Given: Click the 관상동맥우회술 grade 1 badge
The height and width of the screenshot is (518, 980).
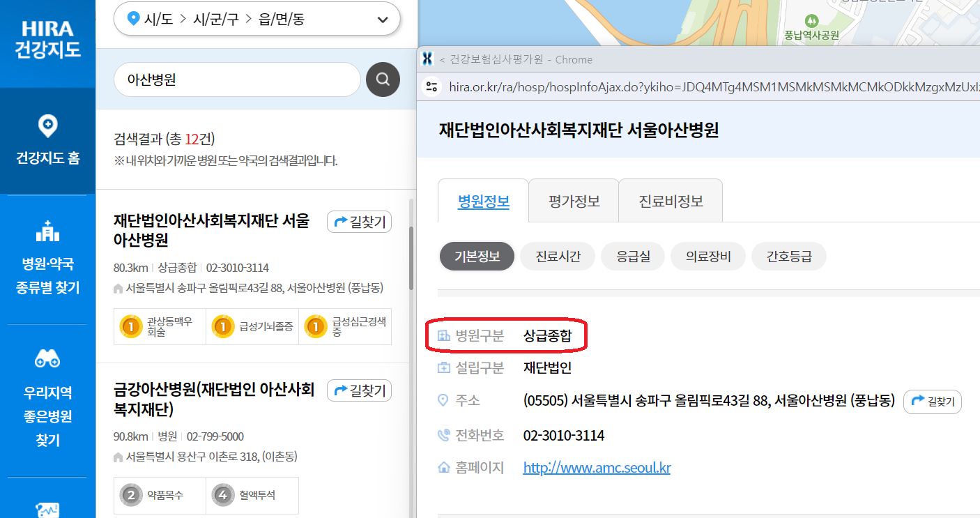Looking at the screenshot, I should click(x=160, y=326).
